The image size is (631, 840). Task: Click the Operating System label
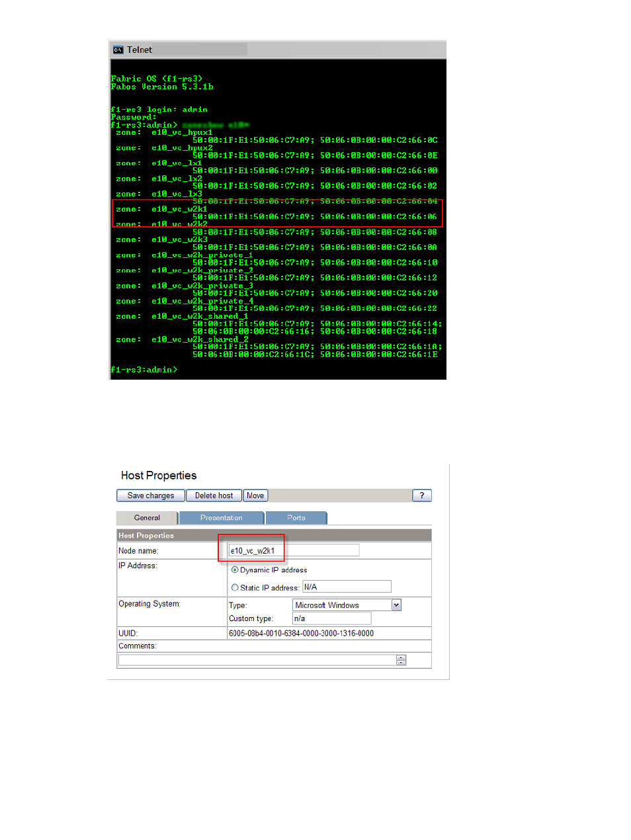point(149,604)
